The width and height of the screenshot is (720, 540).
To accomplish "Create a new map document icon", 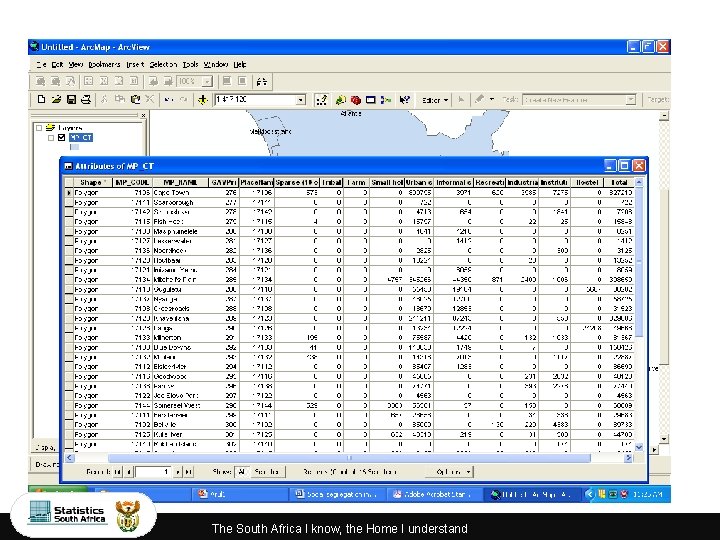I will tap(41, 99).
